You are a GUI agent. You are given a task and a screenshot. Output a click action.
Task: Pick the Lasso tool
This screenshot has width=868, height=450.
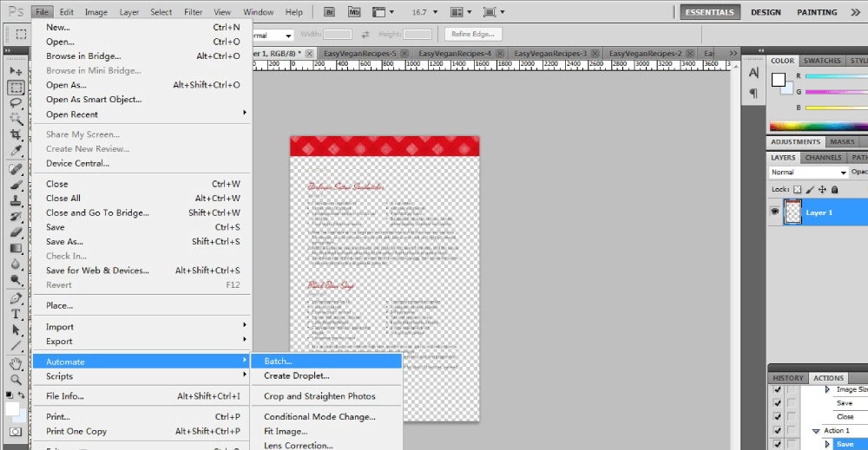(16, 103)
